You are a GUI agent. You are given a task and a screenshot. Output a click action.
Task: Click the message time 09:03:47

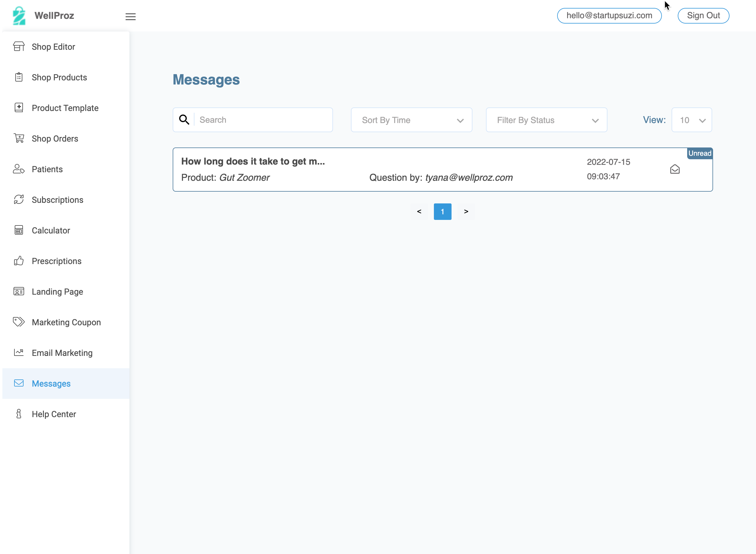pyautogui.click(x=603, y=176)
